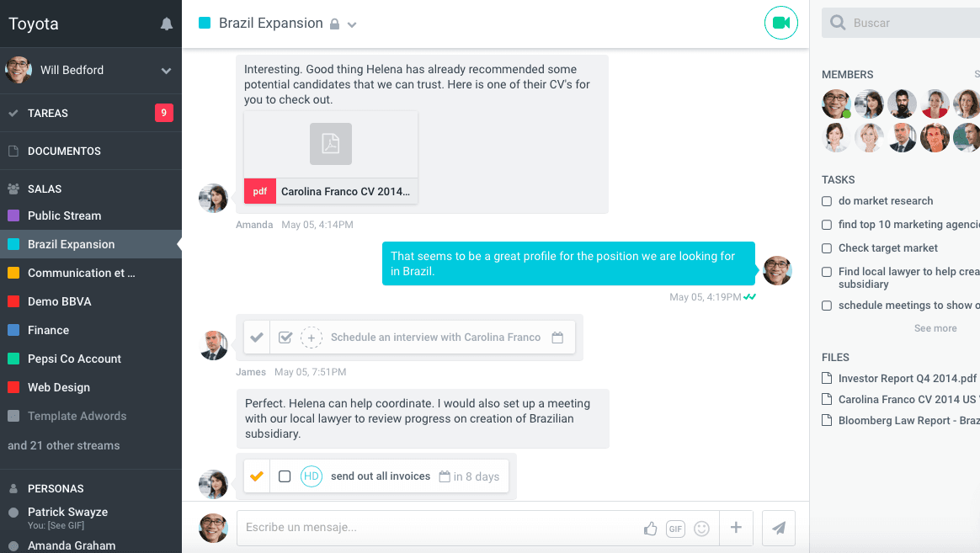Click the thumbs up icon in message box
This screenshot has width=980, height=553.
(x=650, y=529)
